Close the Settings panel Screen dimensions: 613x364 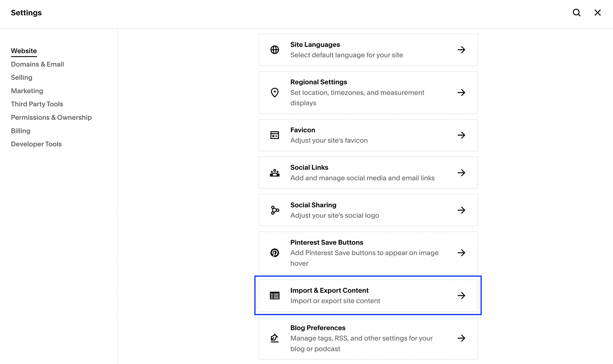(x=597, y=12)
